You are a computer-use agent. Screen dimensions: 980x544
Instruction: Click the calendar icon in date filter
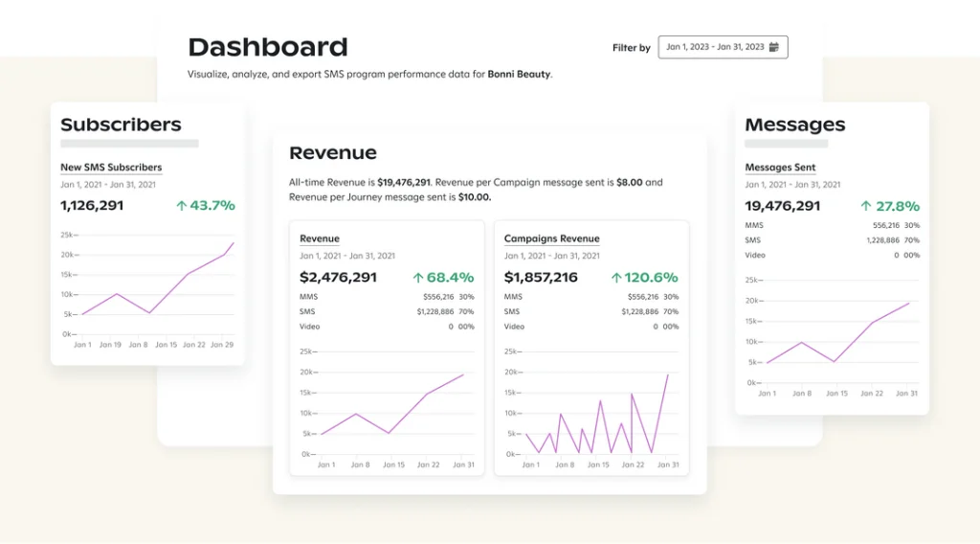(x=773, y=47)
